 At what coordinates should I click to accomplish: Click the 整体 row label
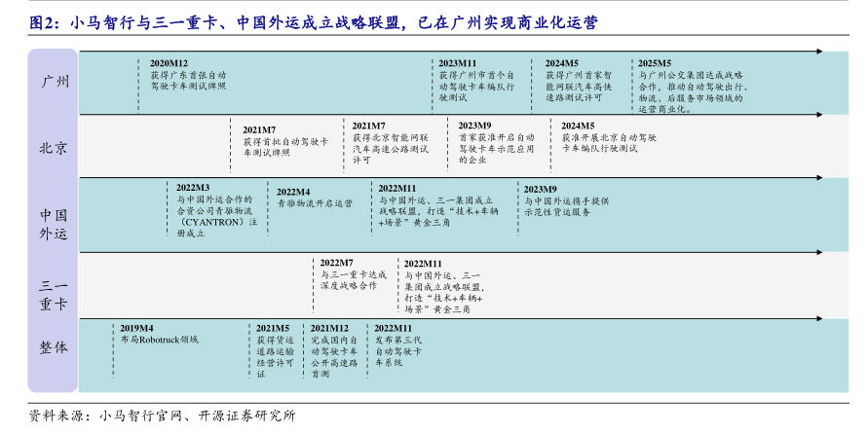[53, 346]
